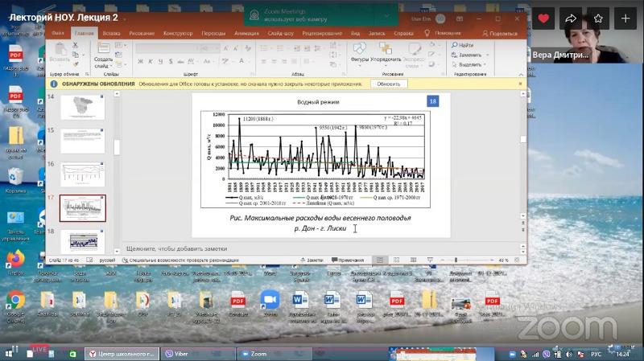Image resolution: width=644 pixels, height=361 pixels.
Task: Click the share arrow icon at top right
Action: click(x=572, y=18)
